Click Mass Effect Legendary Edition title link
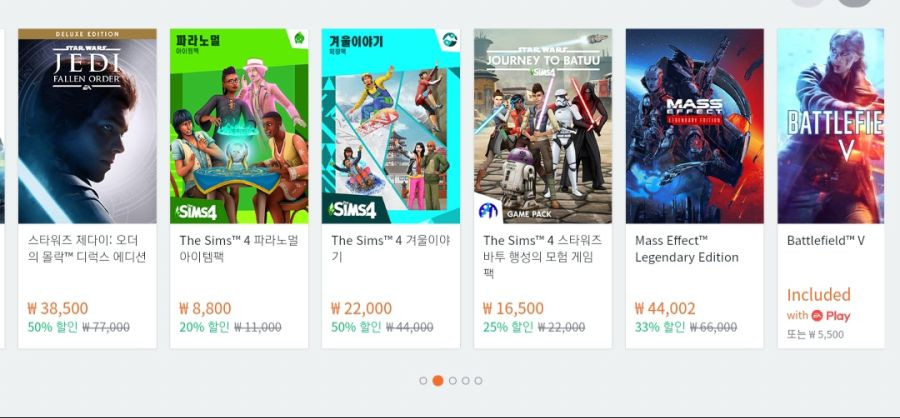The width and height of the screenshot is (900, 418). pyautogui.click(x=686, y=249)
